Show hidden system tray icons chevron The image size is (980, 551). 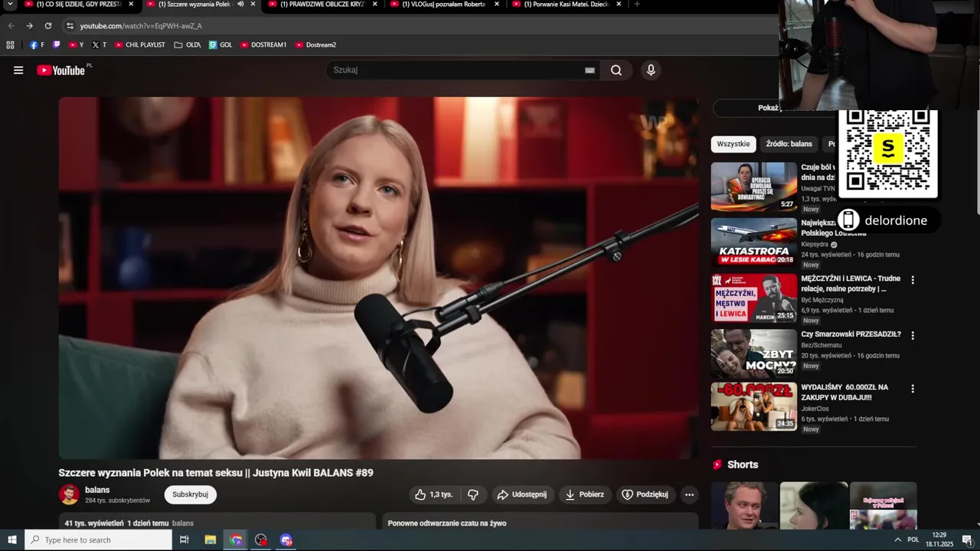click(897, 540)
